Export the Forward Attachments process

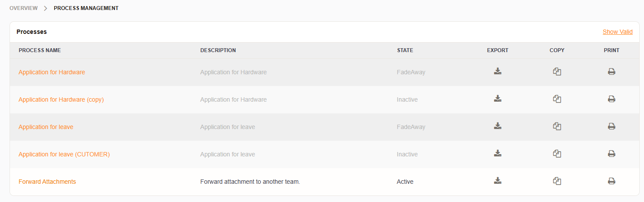point(497,181)
